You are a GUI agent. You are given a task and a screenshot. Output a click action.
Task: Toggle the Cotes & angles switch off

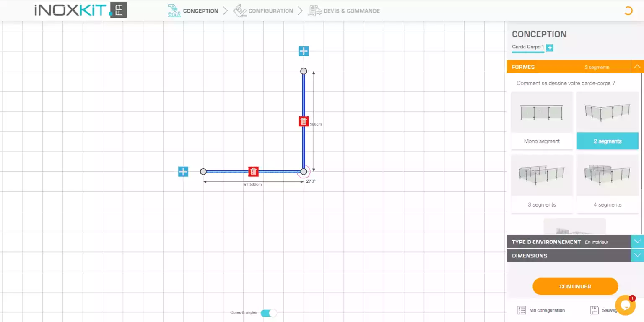click(268, 313)
